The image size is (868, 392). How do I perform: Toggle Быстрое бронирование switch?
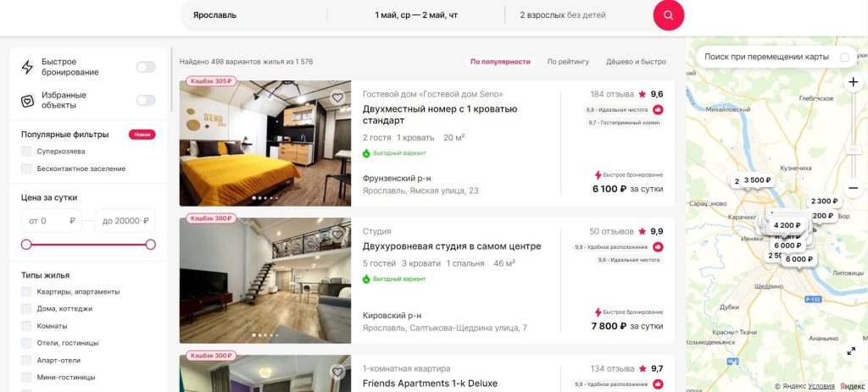[x=146, y=67]
